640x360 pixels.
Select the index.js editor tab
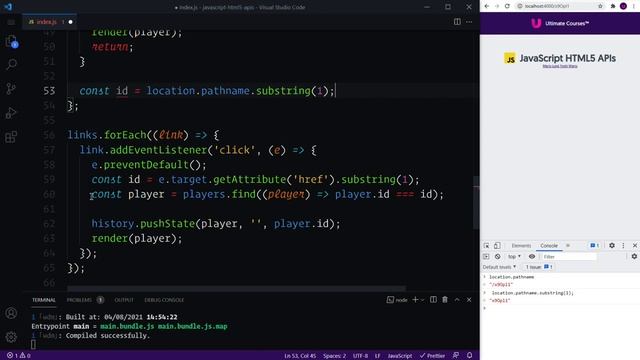pyautogui.click(x=50, y=22)
